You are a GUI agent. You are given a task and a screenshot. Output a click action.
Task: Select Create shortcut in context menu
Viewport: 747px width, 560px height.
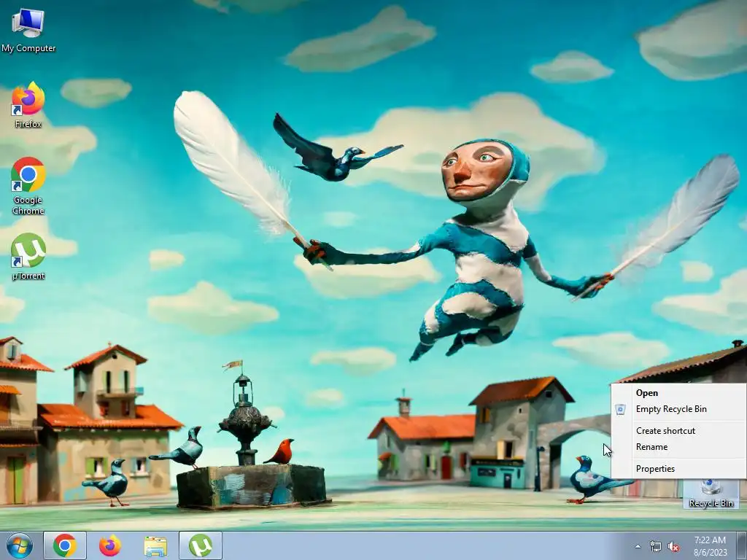point(678,430)
